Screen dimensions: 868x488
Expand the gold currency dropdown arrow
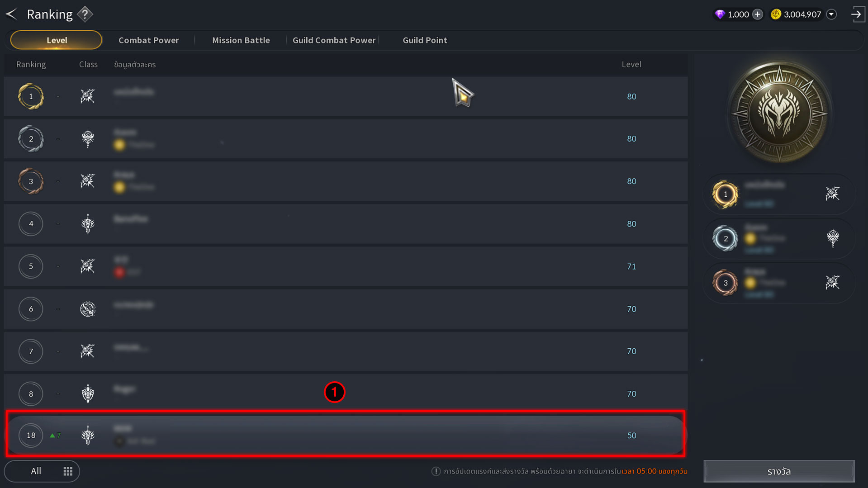click(x=831, y=14)
